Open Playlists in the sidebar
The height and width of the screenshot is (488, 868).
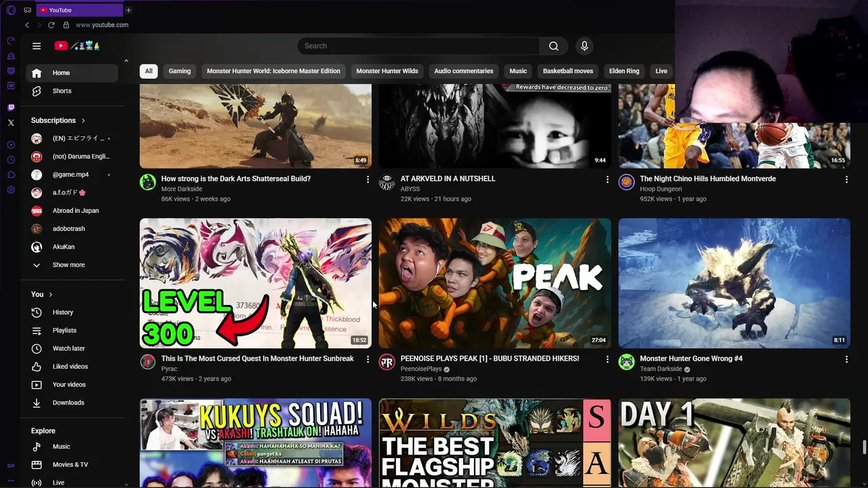pos(72,330)
